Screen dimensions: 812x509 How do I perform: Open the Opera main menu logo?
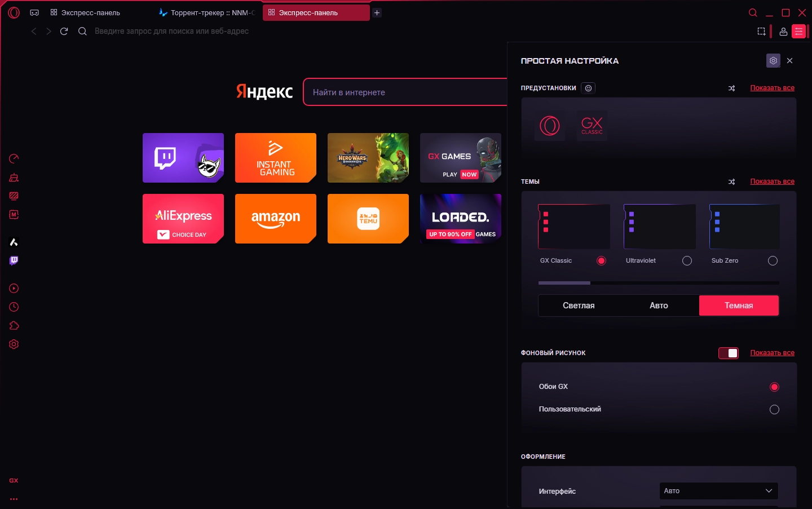pos(14,12)
